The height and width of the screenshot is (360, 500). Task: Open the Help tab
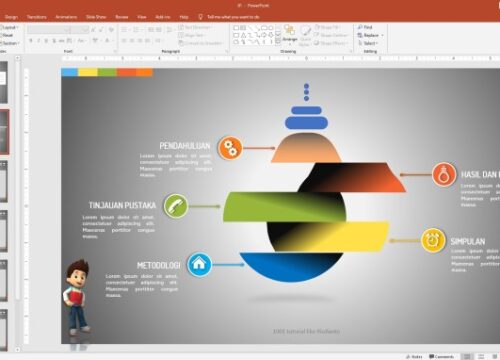(184, 17)
